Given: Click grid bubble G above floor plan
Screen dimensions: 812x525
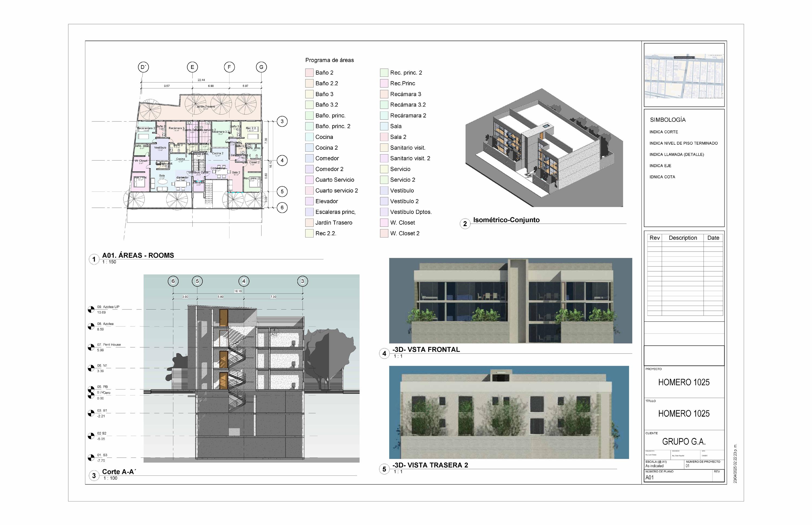Looking at the screenshot, I should click(x=261, y=67).
